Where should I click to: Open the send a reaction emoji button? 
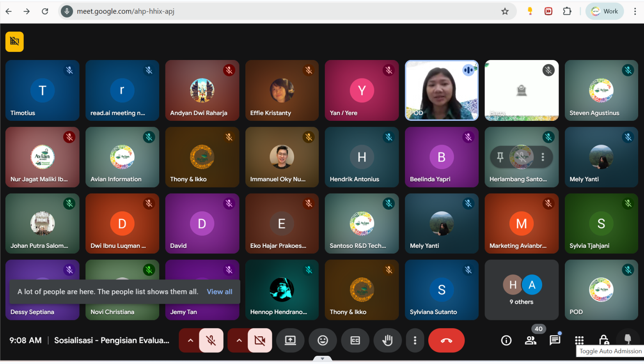[x=323, y=340]
